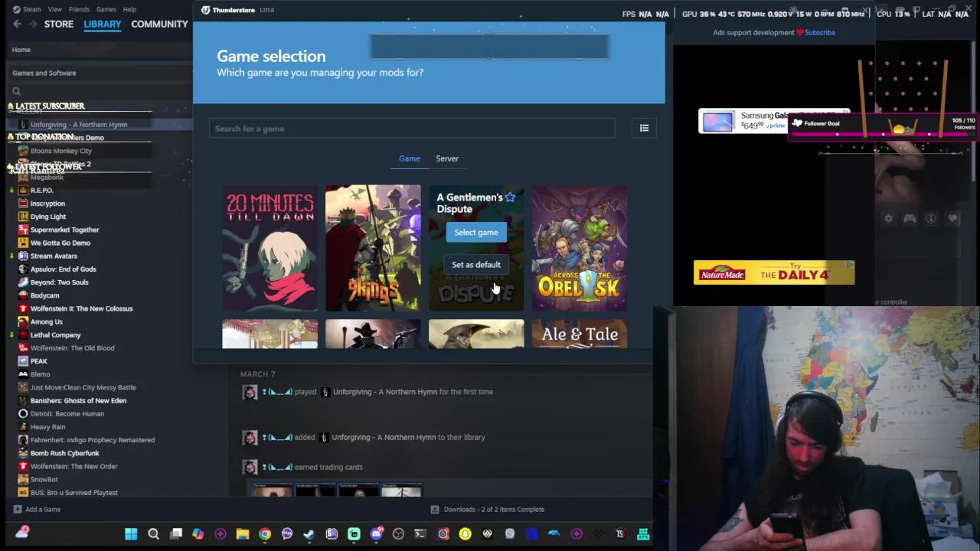Screen dimensions: 980x551
Task: Select the Detroit: Become Human icon
Action: pos(23,413)
